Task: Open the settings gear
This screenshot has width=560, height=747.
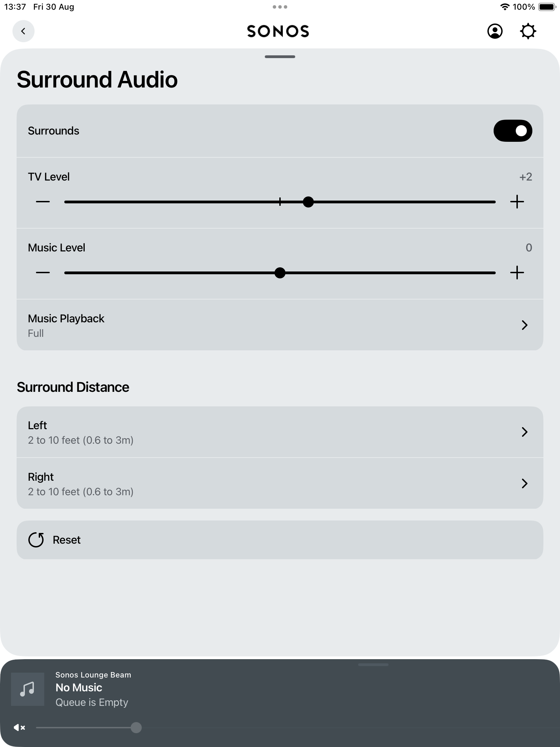Action: [528, 31]
